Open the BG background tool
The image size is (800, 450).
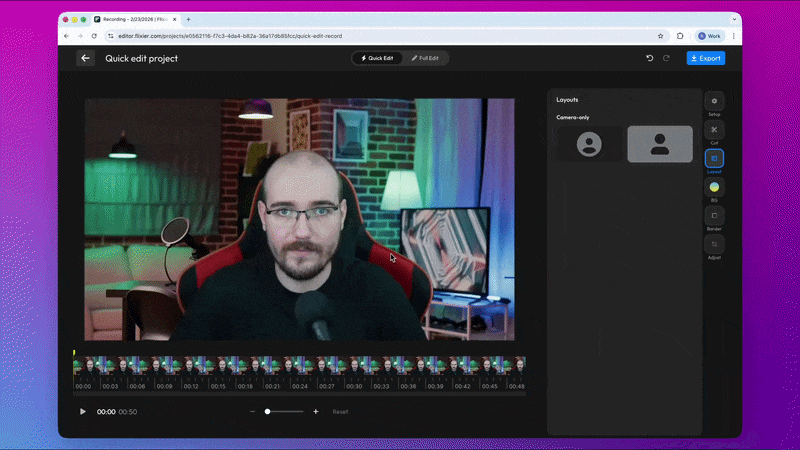click(714, 187)
